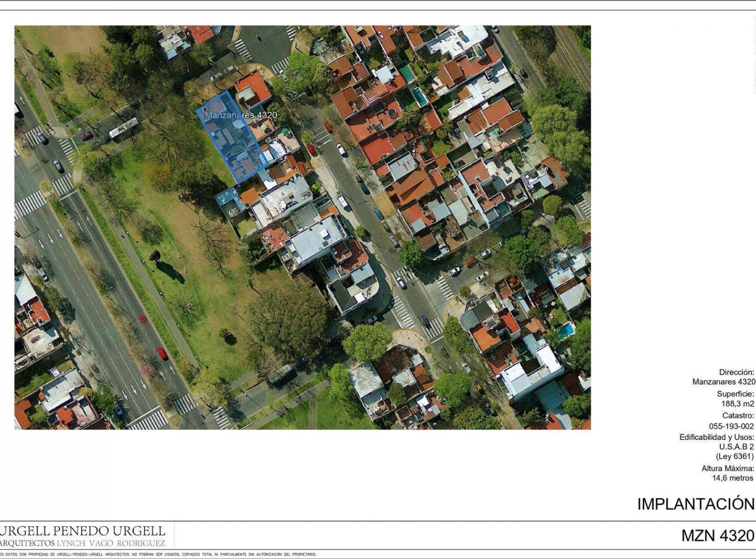
Task: Click the '(Ley 6361)' law reference
Action: click(x=735, y=457)
